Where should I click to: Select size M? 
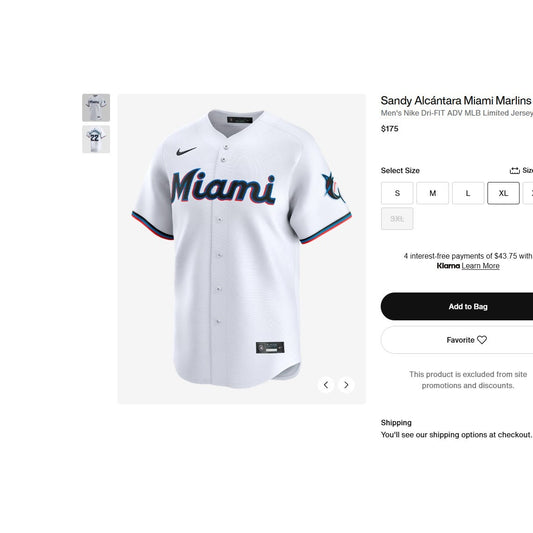(x=432, y=193)
